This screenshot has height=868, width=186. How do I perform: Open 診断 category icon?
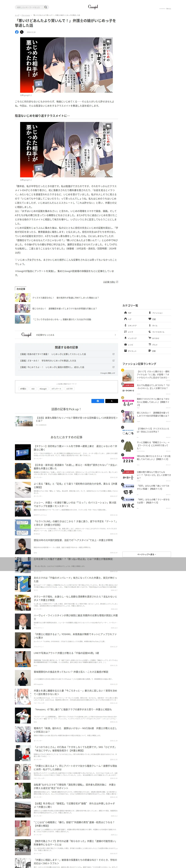point(150,351)
